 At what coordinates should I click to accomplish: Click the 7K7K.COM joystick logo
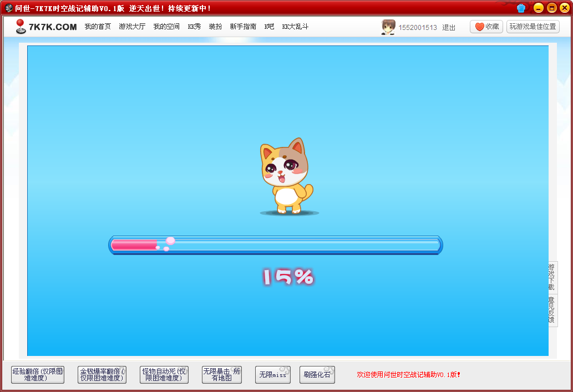click(46, 27)
